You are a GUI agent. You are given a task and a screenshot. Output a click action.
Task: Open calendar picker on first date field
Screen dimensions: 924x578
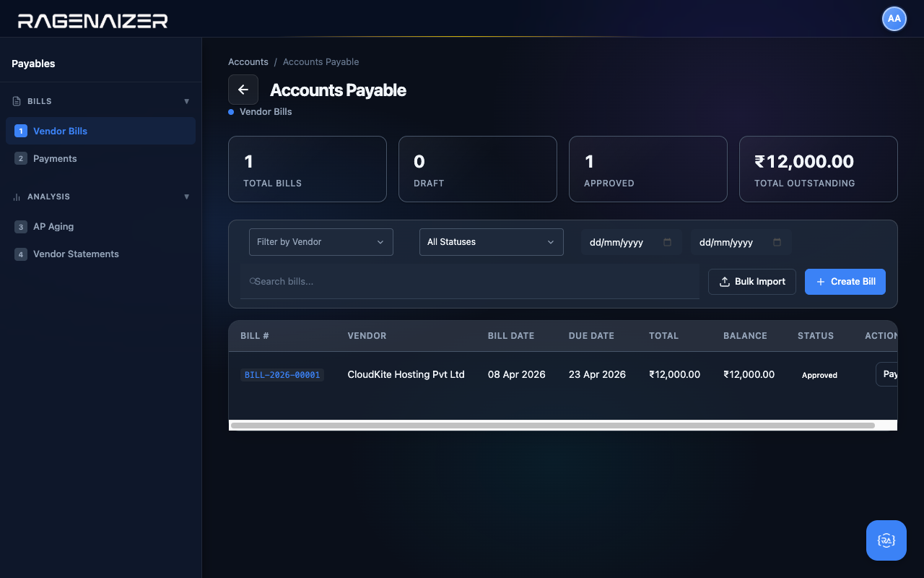click(x=667, y=242)
